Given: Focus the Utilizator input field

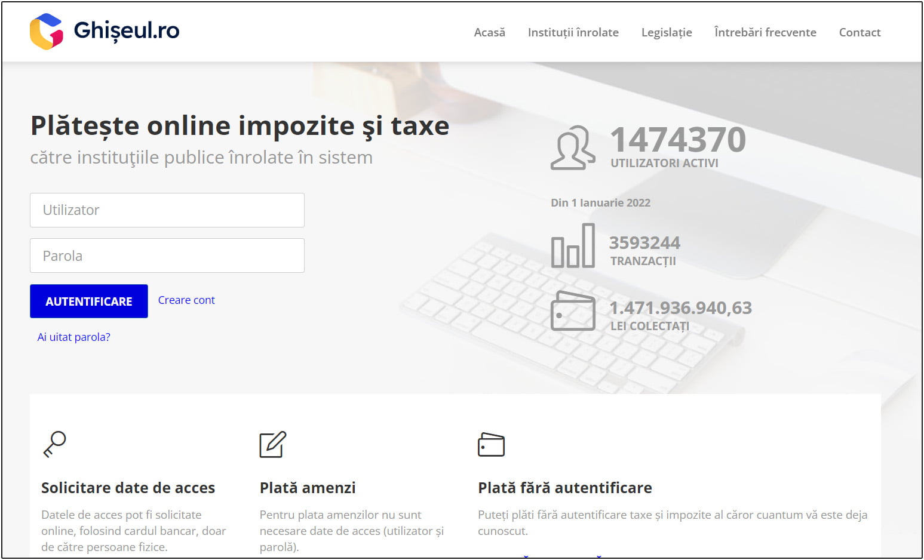Looking at the screenshot, I should 167,210.
